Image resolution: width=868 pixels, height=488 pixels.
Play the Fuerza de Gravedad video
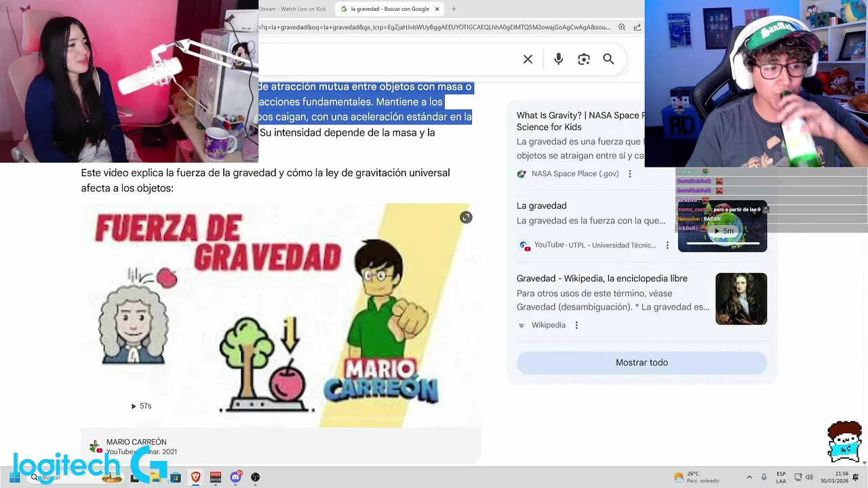click(x=281, y=315)
